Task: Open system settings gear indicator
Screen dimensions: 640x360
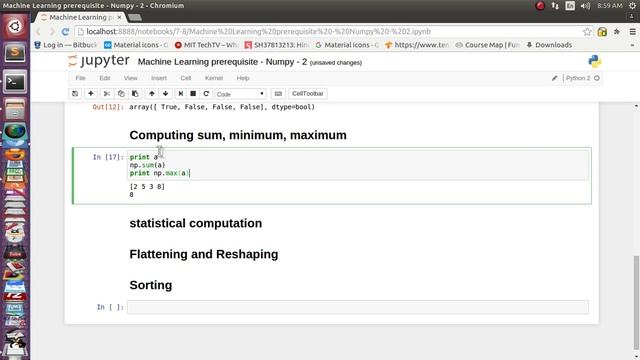Action: 632,6
